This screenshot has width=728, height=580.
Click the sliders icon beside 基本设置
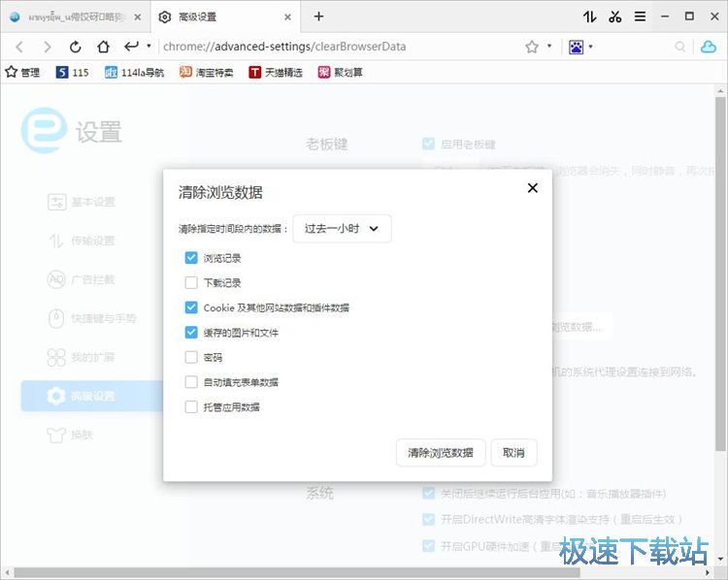56,202
